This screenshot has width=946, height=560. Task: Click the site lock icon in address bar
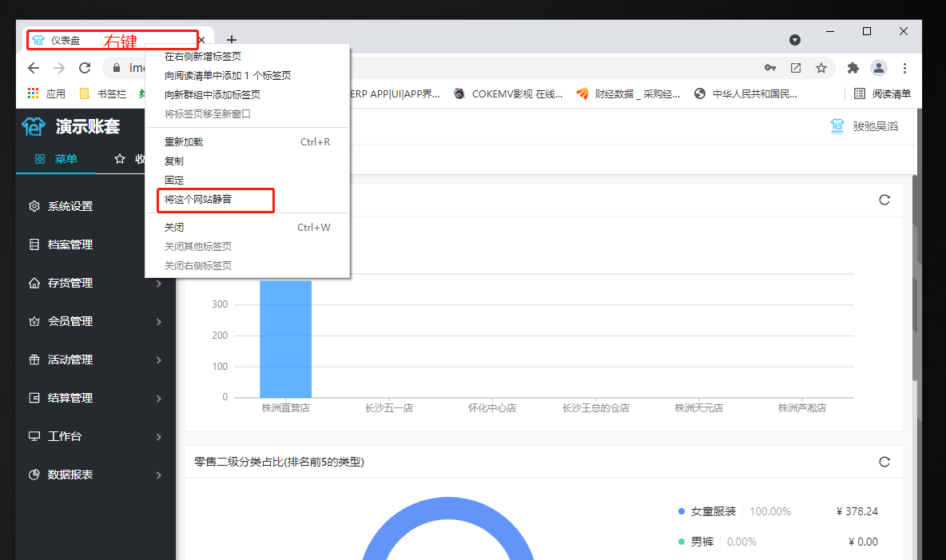pos(117,68)
